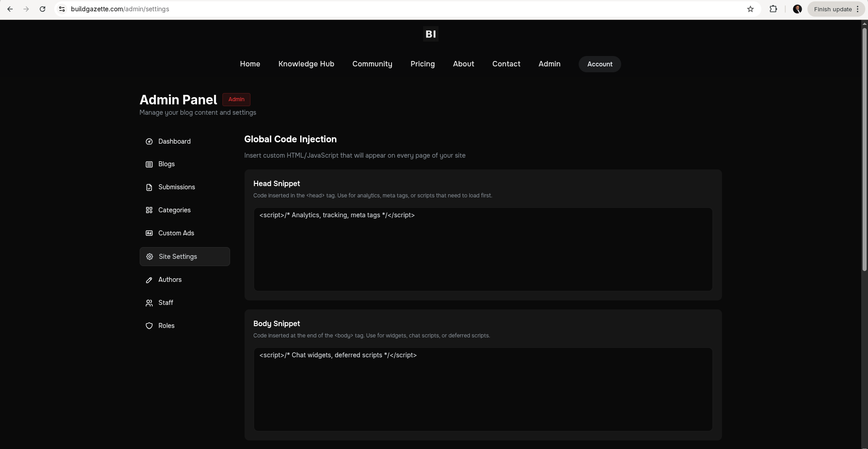Click the BI site logo
This screenshot has width=868, height=449.
pyautogui.click(x=430, y=34)
